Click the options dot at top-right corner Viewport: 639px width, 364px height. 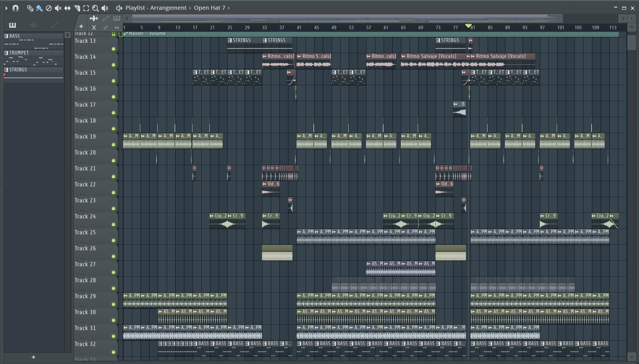pos(632,18)
